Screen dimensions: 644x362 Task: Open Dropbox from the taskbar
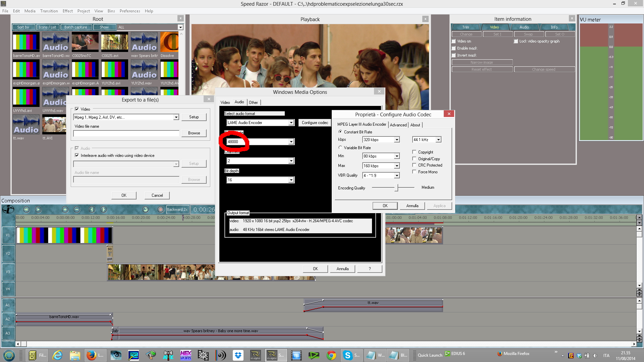238,355
